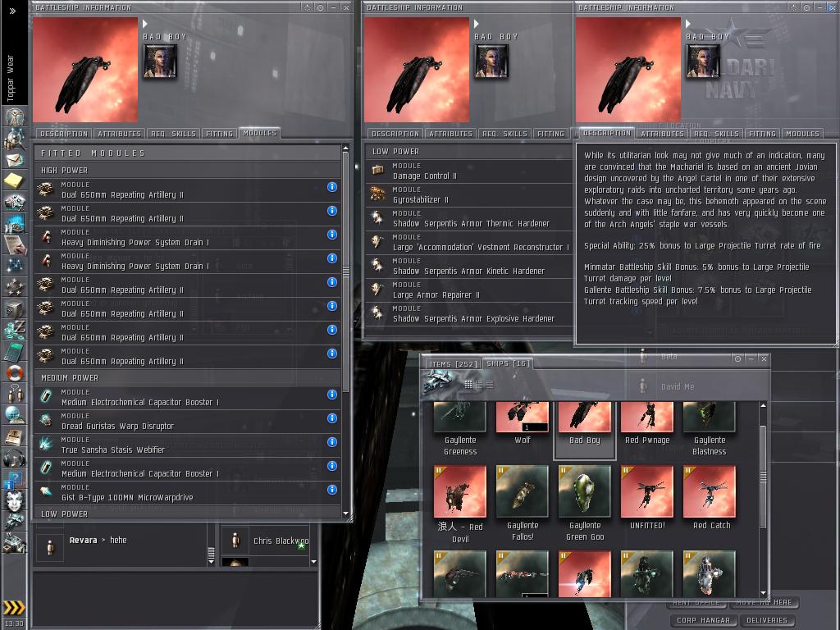Switch to the Ships [16] hangar tab

pyautogui.click(x=508, y=363)
